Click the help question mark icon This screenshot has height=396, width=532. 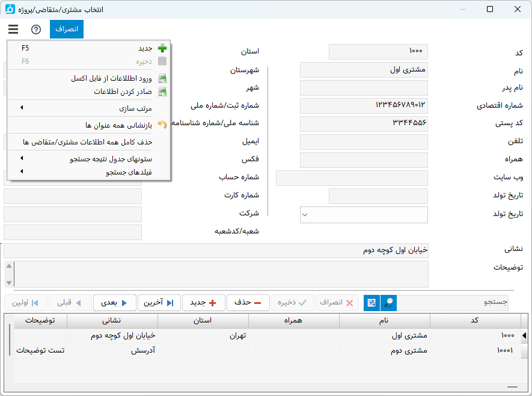(36, 29)
